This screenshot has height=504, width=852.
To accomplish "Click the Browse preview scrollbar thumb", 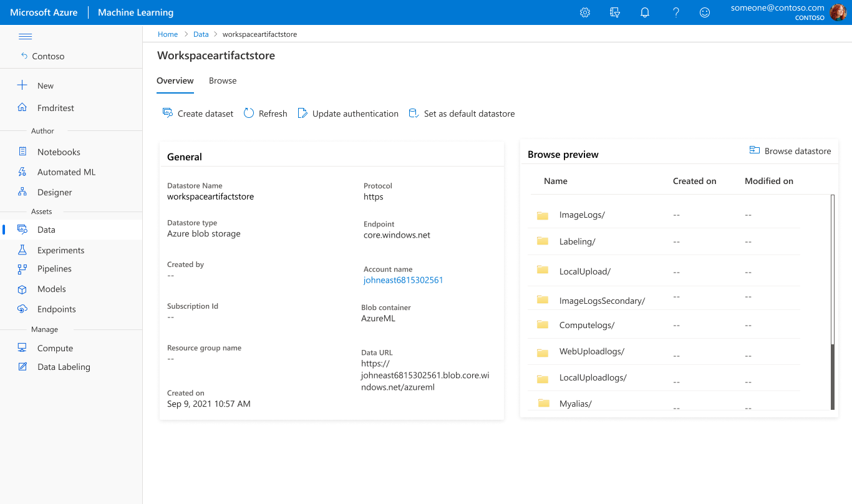I will tap(833, 376).
